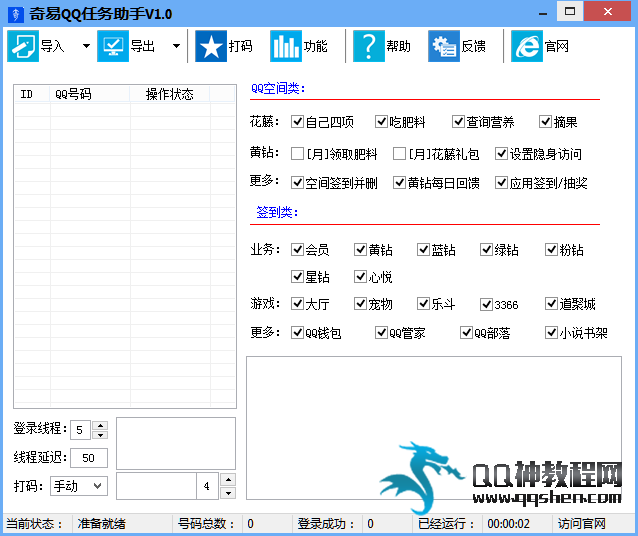Increase the value 4 spinner up arrow

(228, 479)
